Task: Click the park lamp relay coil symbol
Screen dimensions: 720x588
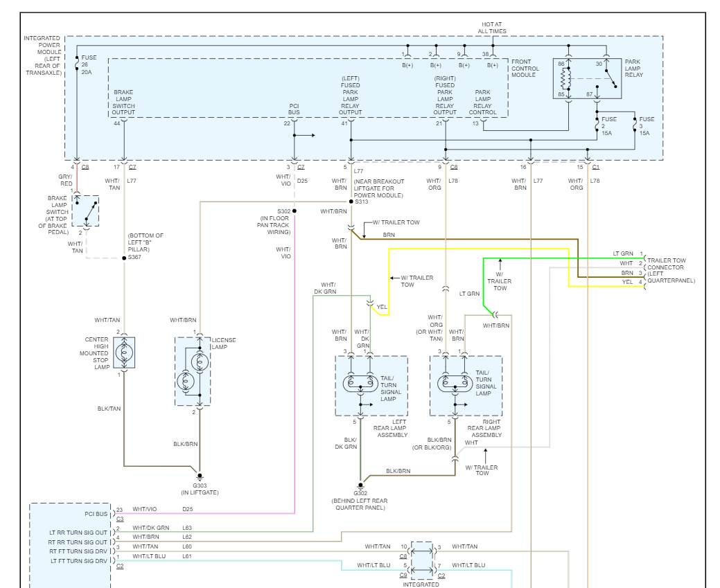Action: coord(565,78)
